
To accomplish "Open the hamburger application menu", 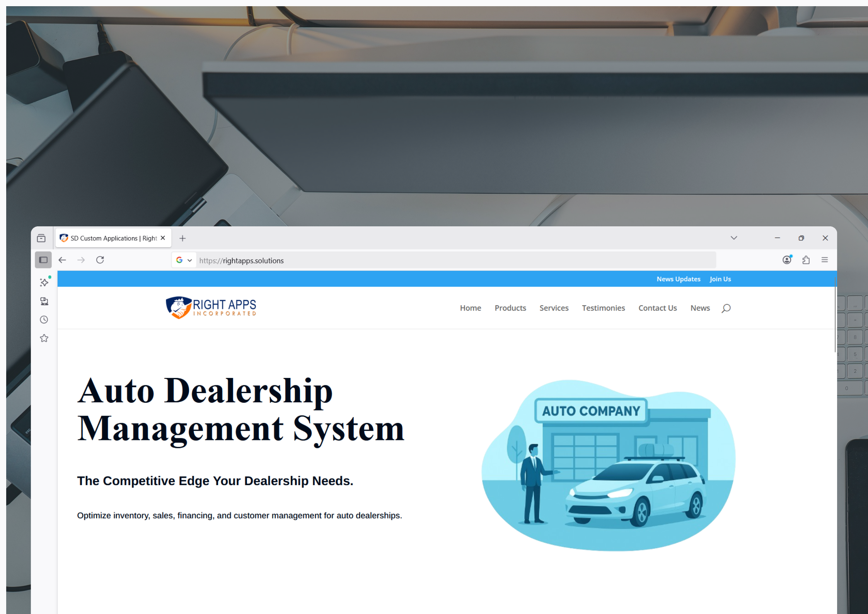I will pos(825,260).
